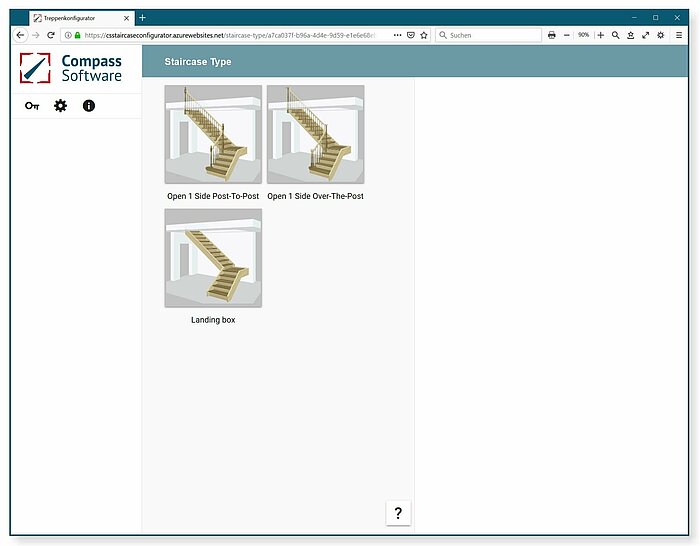Open settings via the gear icon in sidebar

pyautogui.click(x=60, y=106)
